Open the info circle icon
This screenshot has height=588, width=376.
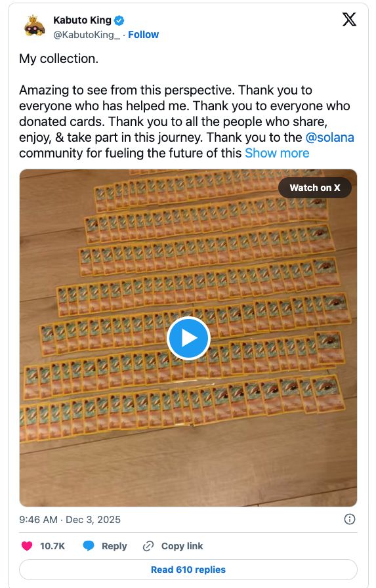(349, 519)
